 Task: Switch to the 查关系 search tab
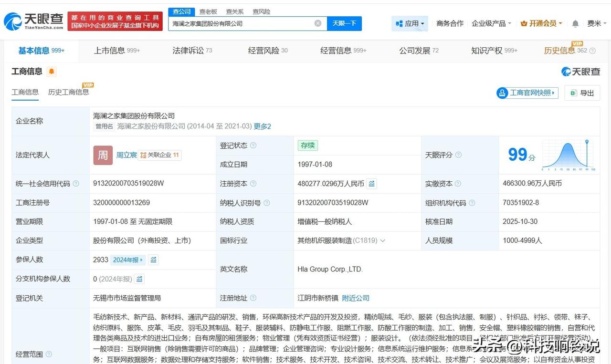pyautogui.click(x=235, y=11)
